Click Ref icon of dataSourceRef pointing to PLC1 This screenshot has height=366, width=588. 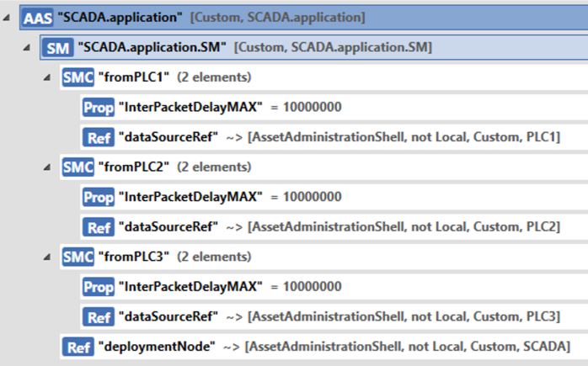[x=99, y=137]
